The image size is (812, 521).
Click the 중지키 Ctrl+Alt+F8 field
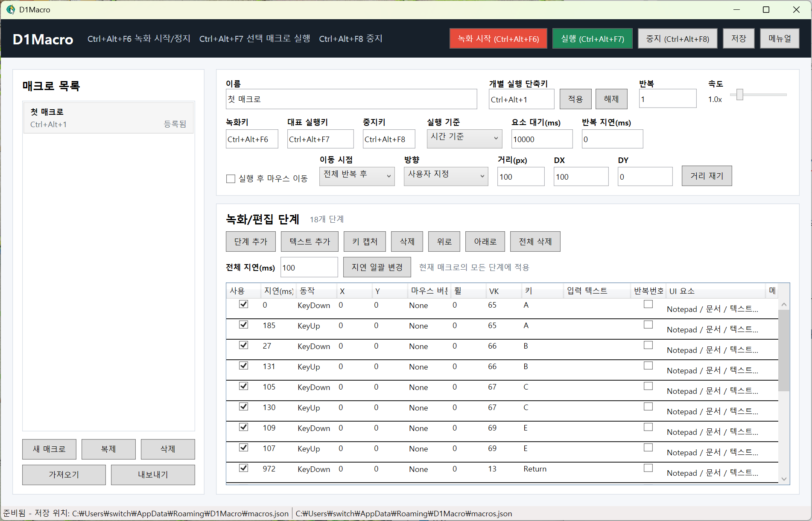click(x=389, y=139)
